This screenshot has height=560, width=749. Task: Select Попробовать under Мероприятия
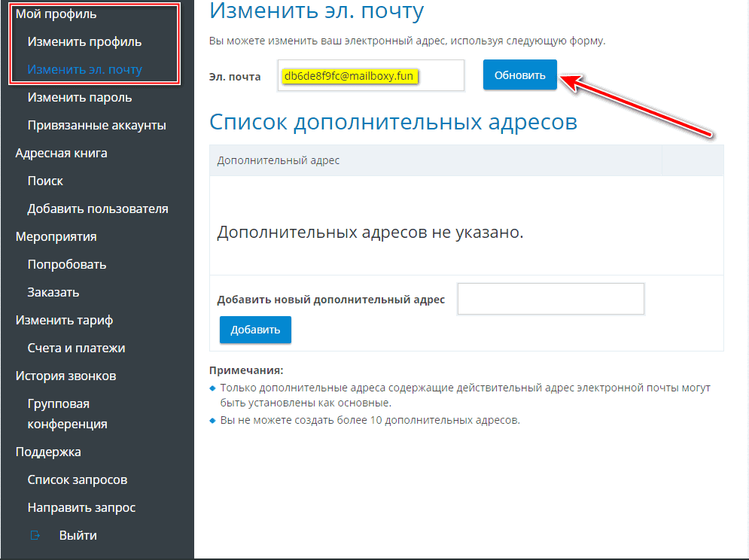(67, 264)
